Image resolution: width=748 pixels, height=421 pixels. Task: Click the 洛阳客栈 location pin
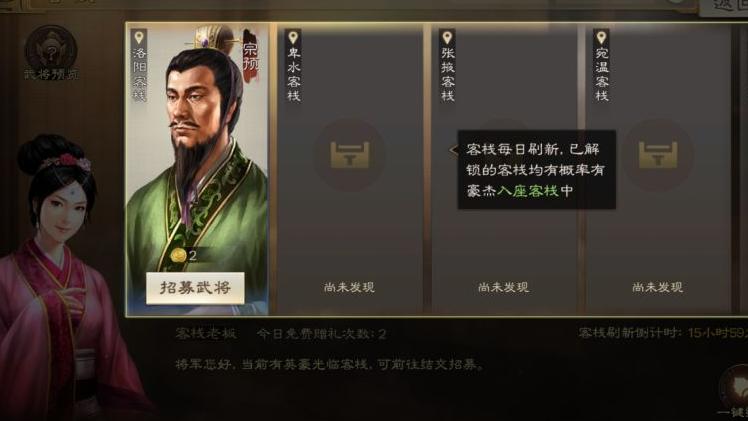point(139,37)
